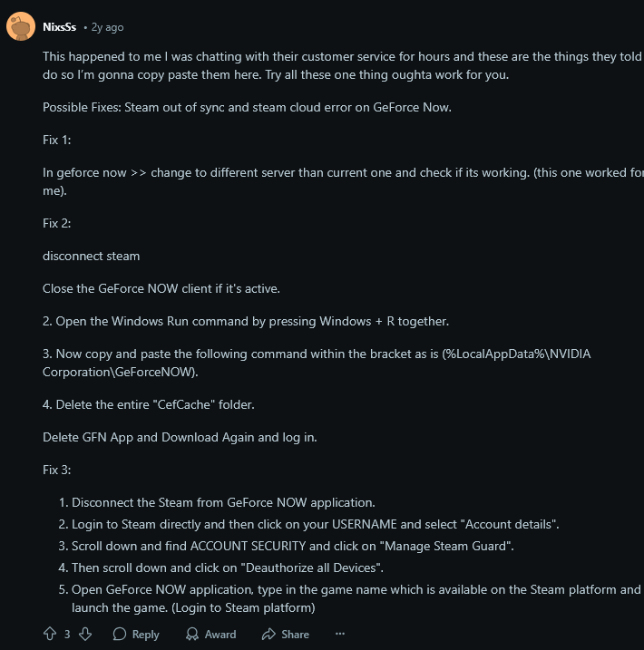Click the "disconnect steam" line

tap(91, 256)
